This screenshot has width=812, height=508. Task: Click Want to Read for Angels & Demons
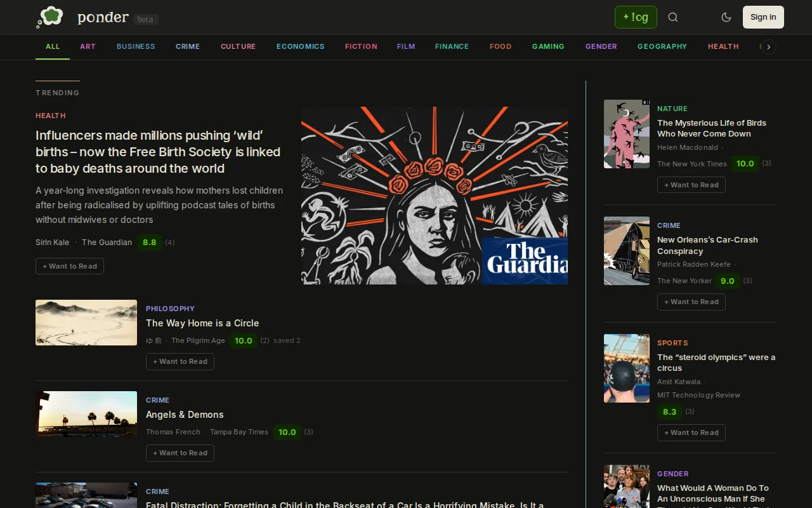pos(180,453)
